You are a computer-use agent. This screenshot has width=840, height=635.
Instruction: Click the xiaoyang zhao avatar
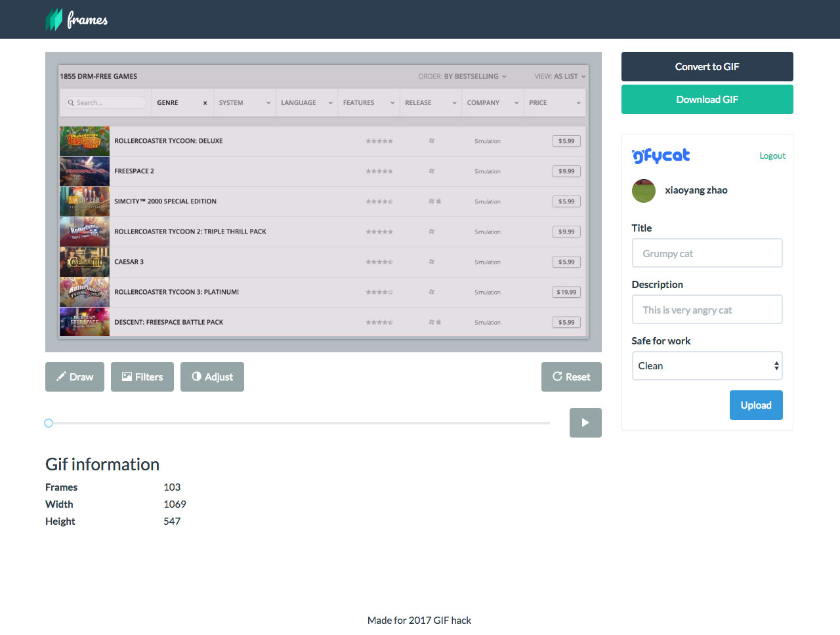click(x=644, y=191)
